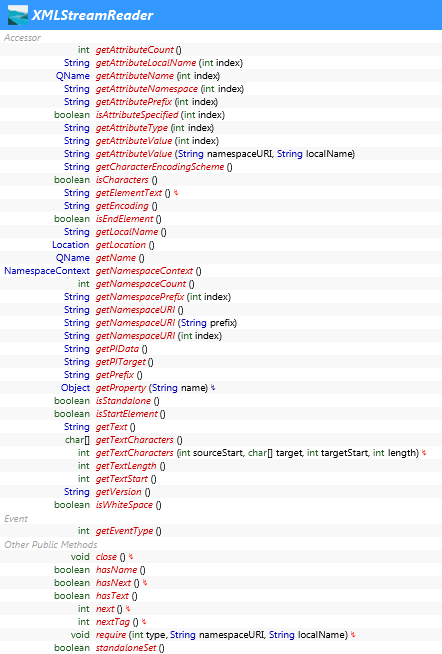The height and width of the screenshot is (654, 442).
Task: Open getNamespaceURI (String prefix) method link
Action: pos(136,322)
